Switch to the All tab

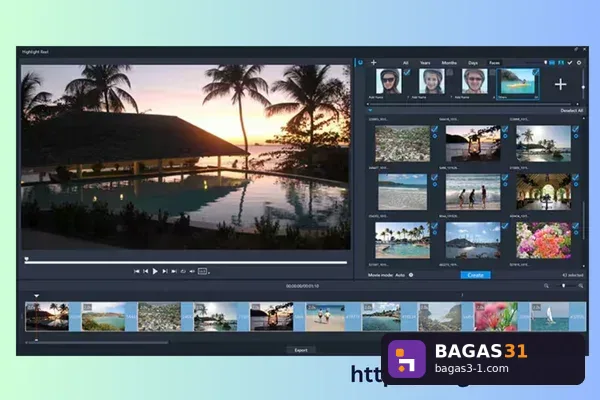(406, 63)
